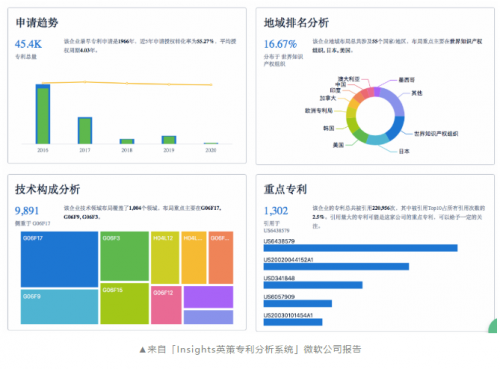Select the 其他 donut label
The width and height of the screenshot is (500, 369).
pos(417,93)
